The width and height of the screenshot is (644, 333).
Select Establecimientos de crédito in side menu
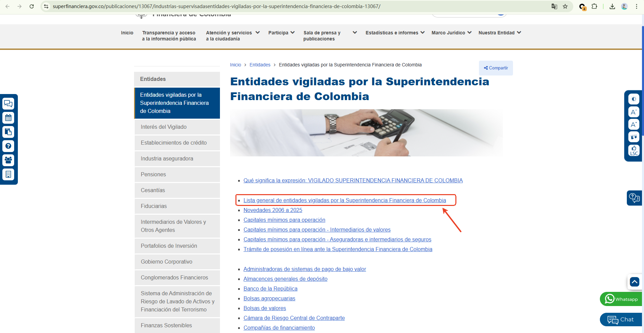(x=177, y=143)
